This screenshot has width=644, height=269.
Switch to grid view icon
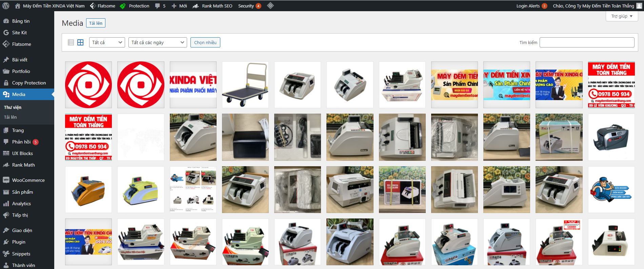click(x=80, y=42)
